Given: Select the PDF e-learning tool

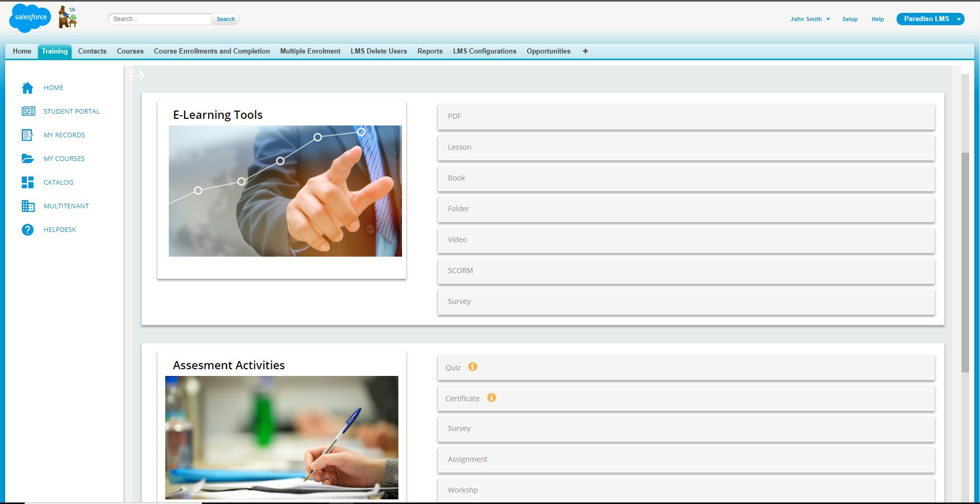Looking at the screenshot, I should pos(686,117).
